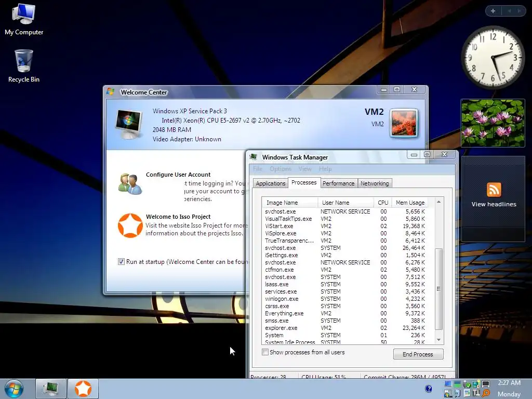Click the End Process button
This screenshot has height=399, width=532.
pos(418,354)
